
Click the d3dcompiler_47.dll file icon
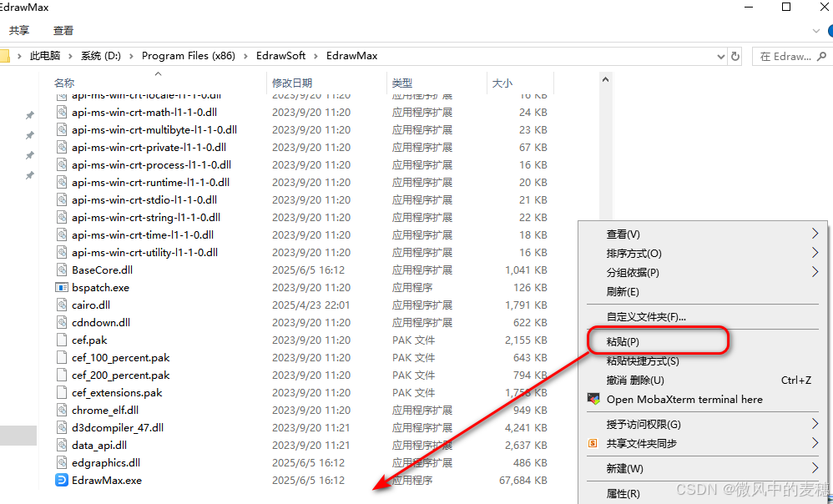62,427
